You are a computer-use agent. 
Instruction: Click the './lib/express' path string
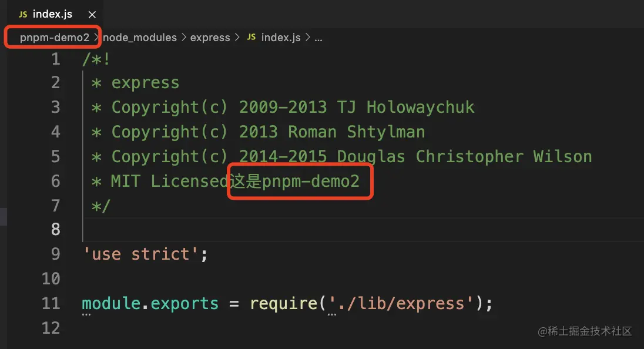coord(401,303)
